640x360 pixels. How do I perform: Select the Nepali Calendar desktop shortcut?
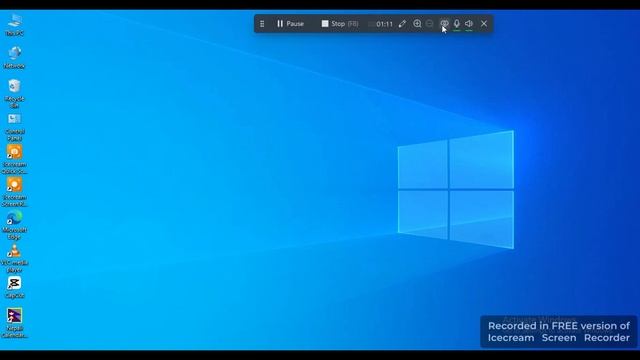pos(15,323)
